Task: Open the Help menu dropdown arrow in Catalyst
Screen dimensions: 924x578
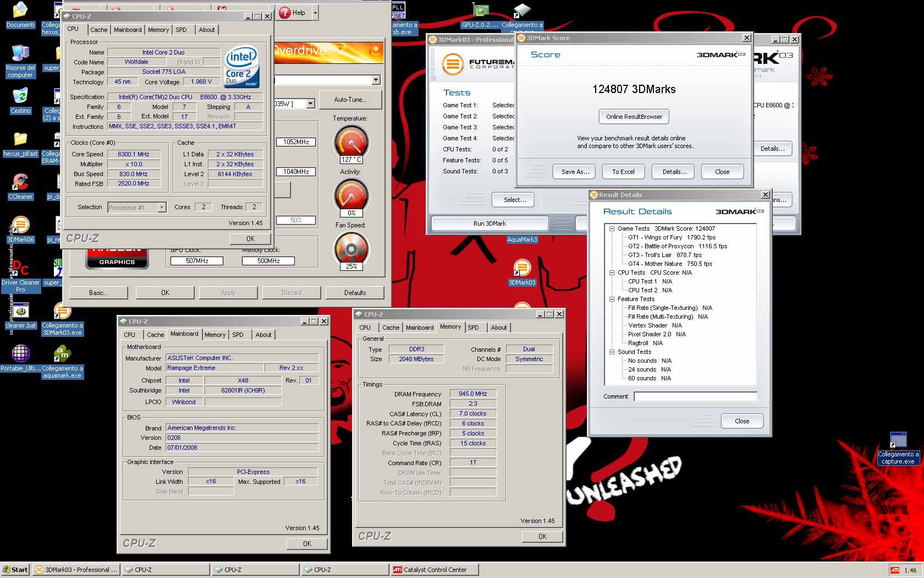Action: pos(315,13)
